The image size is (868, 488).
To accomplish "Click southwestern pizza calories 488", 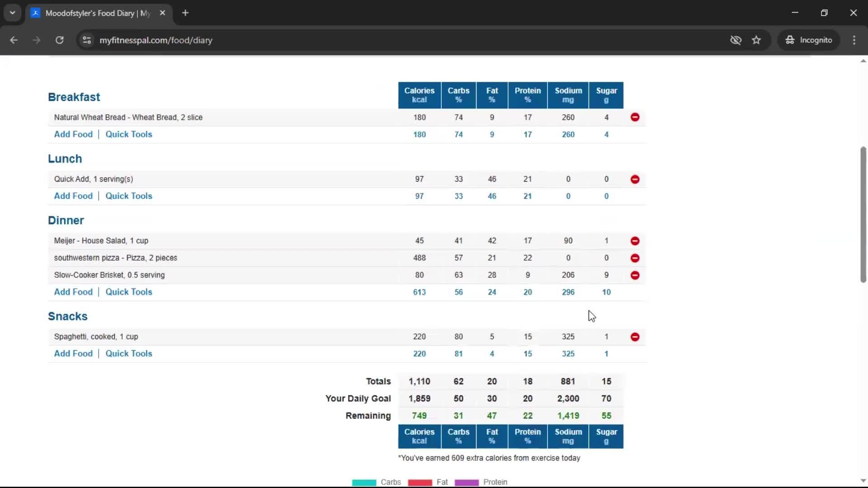I will pyautogui.click(x=419, y=258).
